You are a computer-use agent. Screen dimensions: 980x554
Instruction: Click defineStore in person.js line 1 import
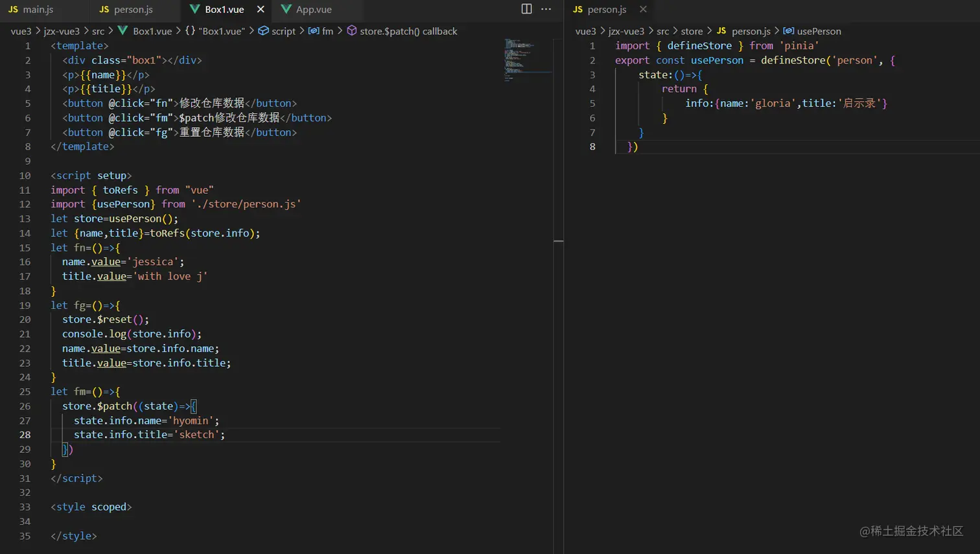click(699, 45)
